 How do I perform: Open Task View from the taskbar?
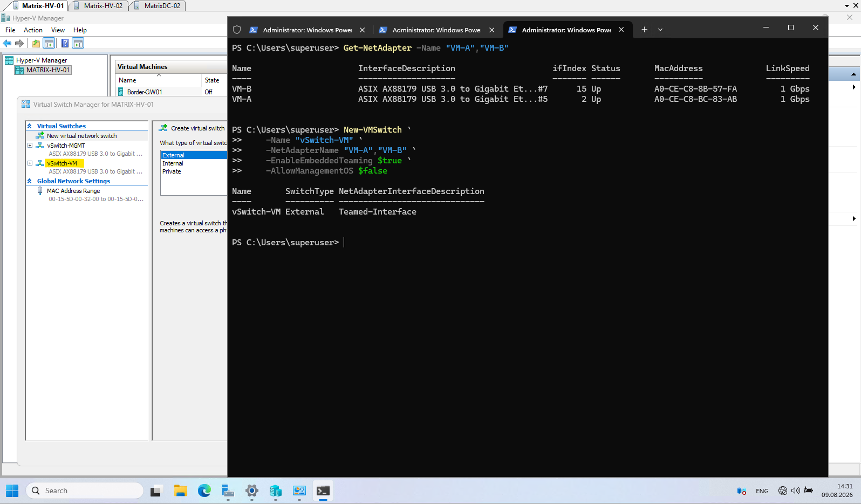(x=156, y=491)
